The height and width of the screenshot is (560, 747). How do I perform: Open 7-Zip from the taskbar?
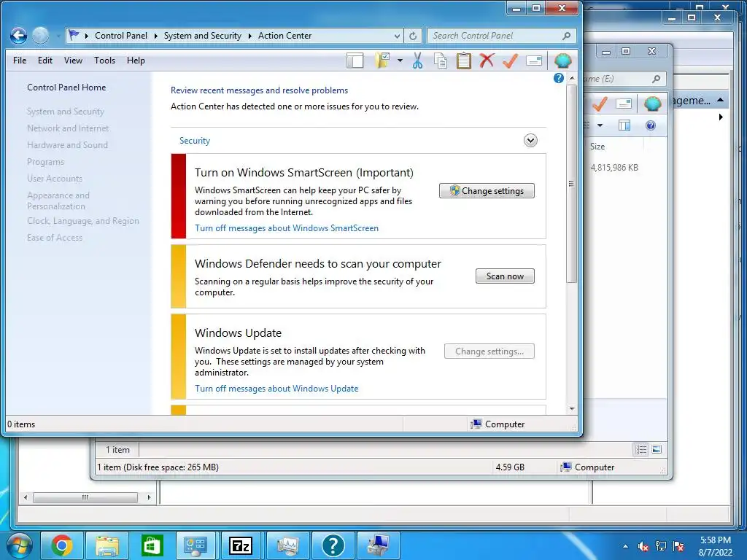[x=241, y=545]
